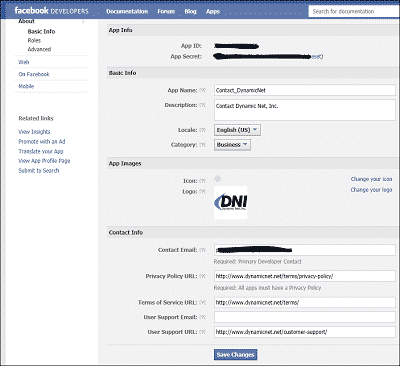This screenshot has height=366, width=400.
Task: Open the Mobile section
Action: point(26,86)
